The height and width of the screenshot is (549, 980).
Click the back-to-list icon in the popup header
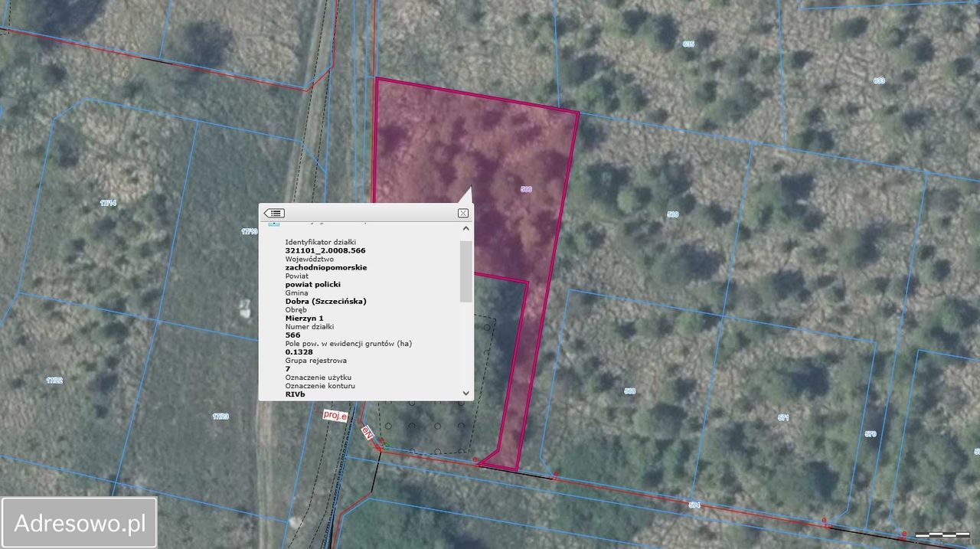[x=275, y=213]
